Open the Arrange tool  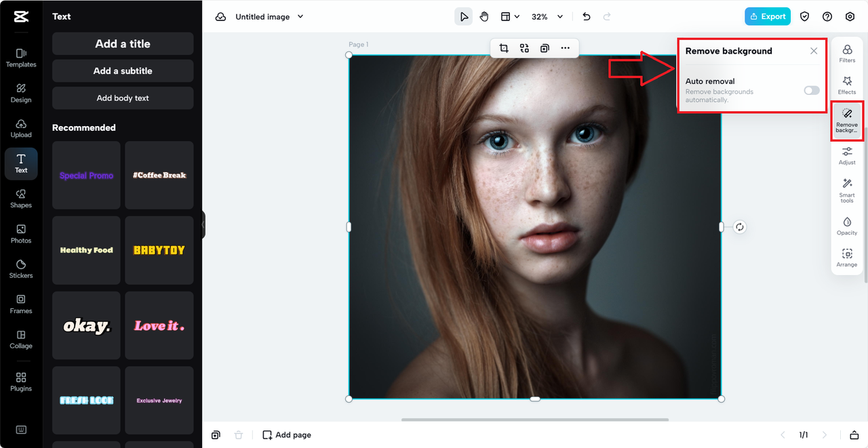pos(847,258)
